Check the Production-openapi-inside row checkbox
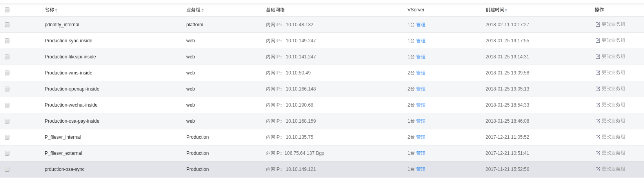Image resolution: width=644 pixels, height=194 pixels. point(7,89)
